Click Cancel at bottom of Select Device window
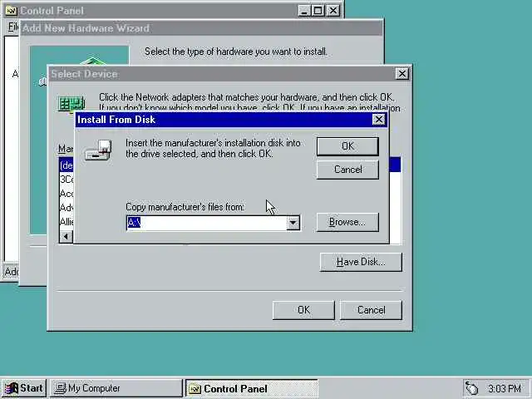Screen dimensions: 532x399 pyautogui.click(x=371, y=310)
